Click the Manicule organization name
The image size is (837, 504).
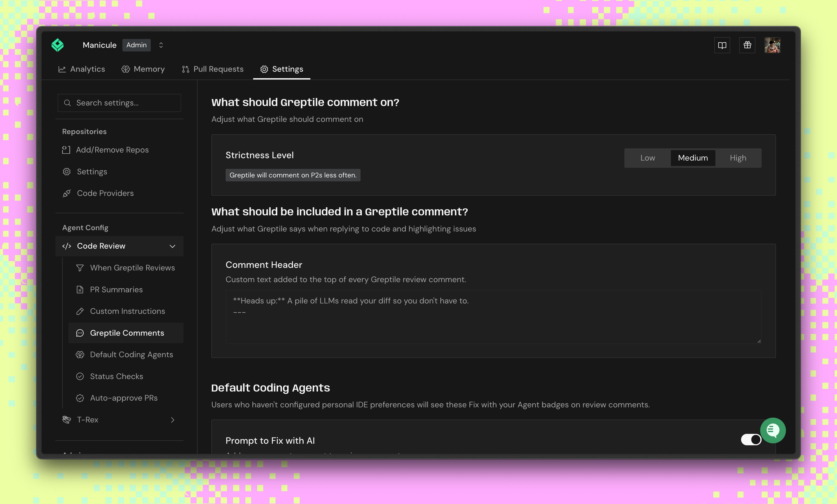(x=100, y=45)
